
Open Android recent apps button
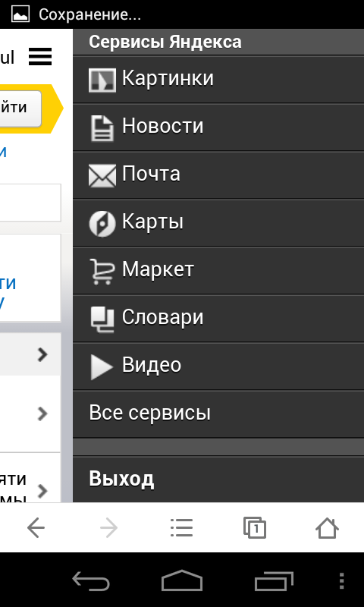[274, 580]
